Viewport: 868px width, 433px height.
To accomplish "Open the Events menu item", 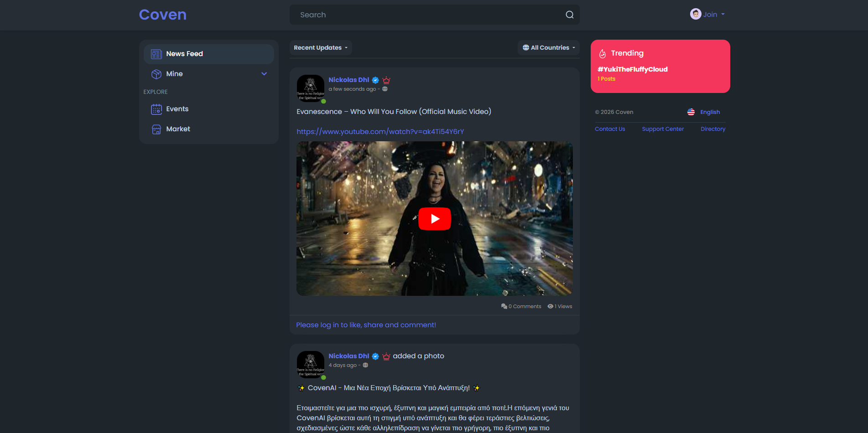I will point(209,109).
